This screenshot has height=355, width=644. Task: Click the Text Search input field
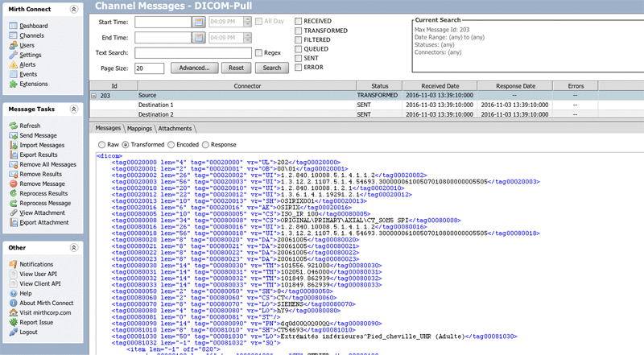click(193, 52)
